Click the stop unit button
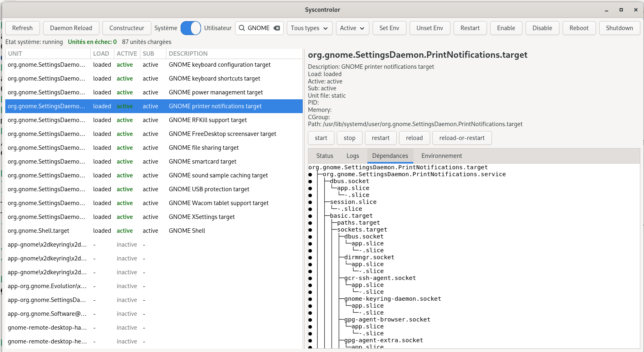644x352 pixels. (x=349, y=138)
